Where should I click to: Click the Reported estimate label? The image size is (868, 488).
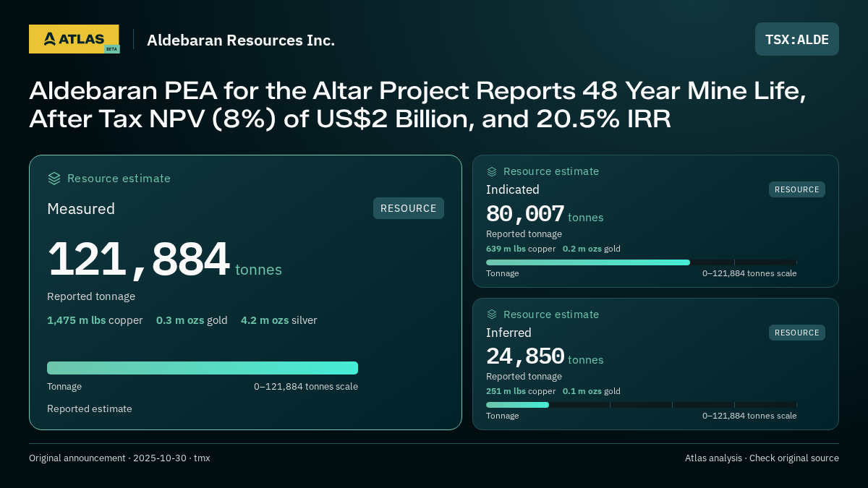(90, 409)
